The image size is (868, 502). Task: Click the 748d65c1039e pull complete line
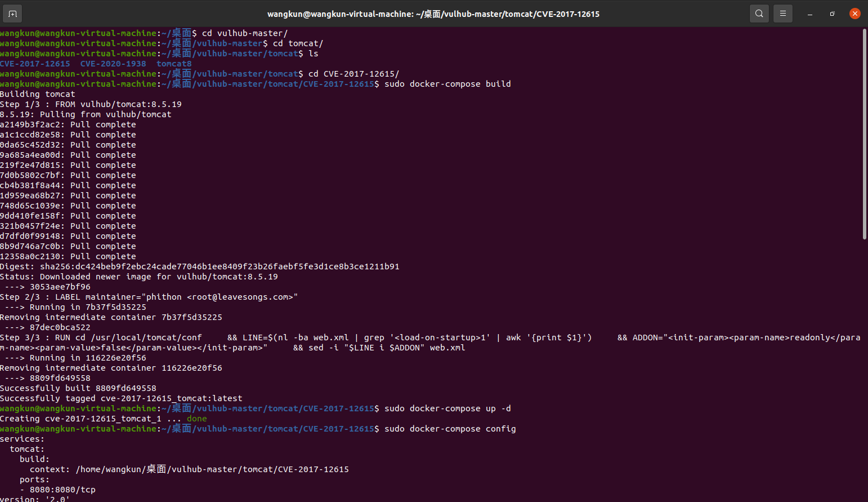[68, 206]
